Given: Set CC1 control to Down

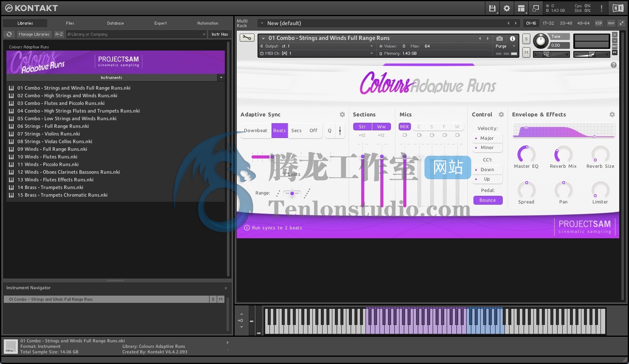Looking at the screenshot, I should [x=487, y=169].
